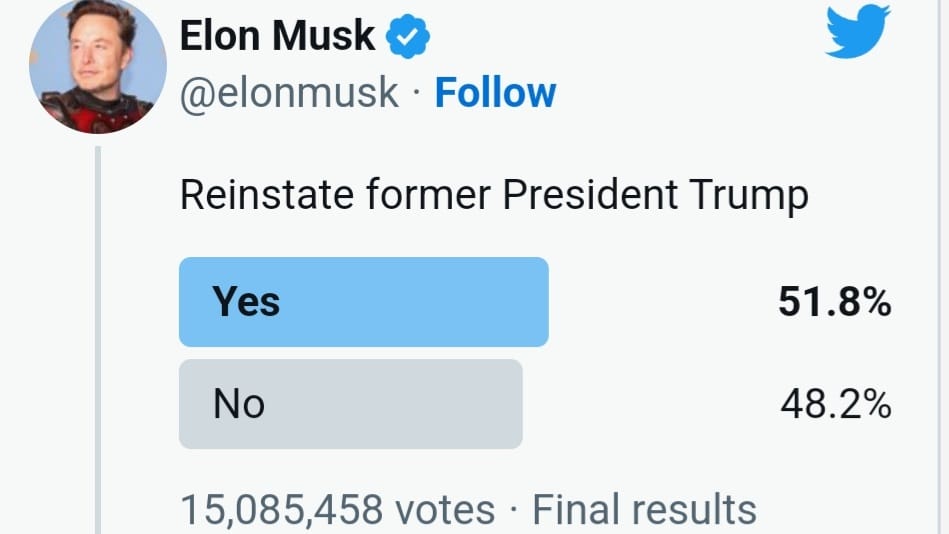Open the round profile avatar picture
The image size is (949, 534).
point(98,66)
